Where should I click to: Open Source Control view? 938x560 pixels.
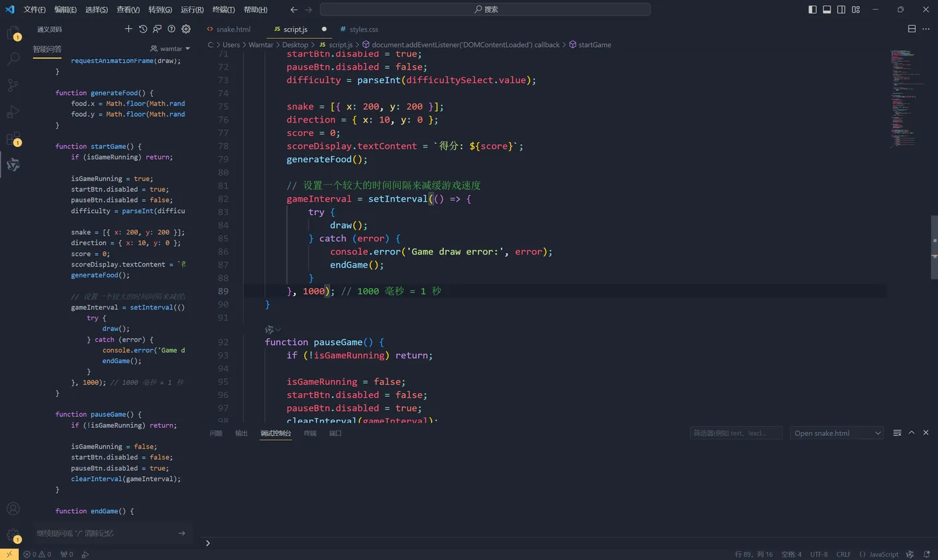(13, 85)
